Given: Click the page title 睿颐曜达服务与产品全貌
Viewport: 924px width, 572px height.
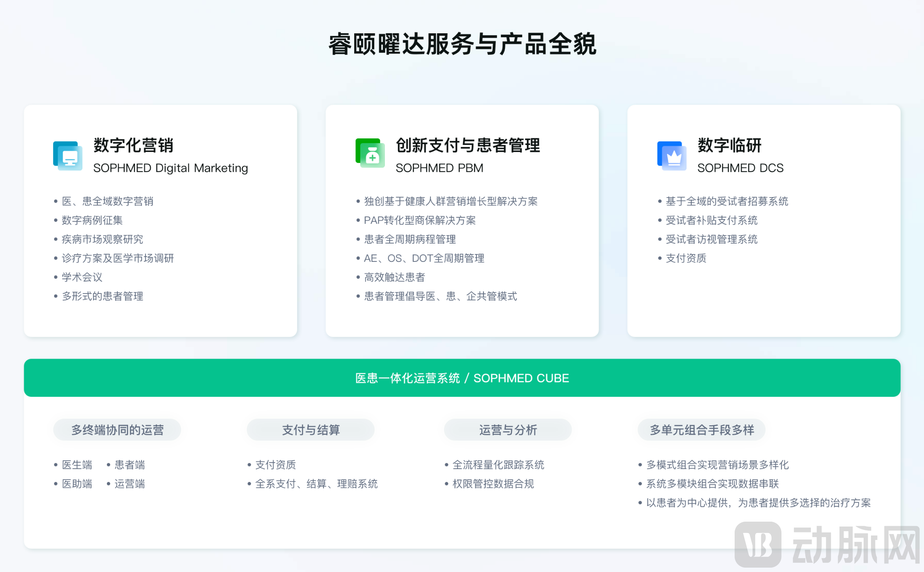Looking at the screenshot, I should click(462, 44).
